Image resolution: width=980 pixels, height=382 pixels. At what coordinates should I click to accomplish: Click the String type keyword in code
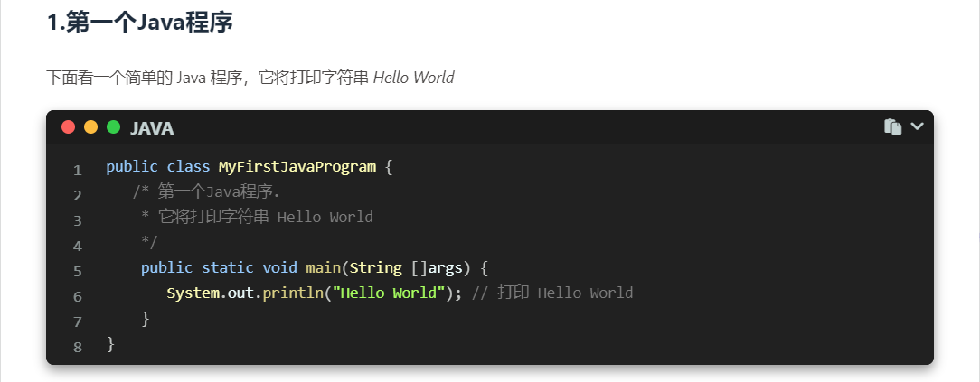(x=375, y=268)
